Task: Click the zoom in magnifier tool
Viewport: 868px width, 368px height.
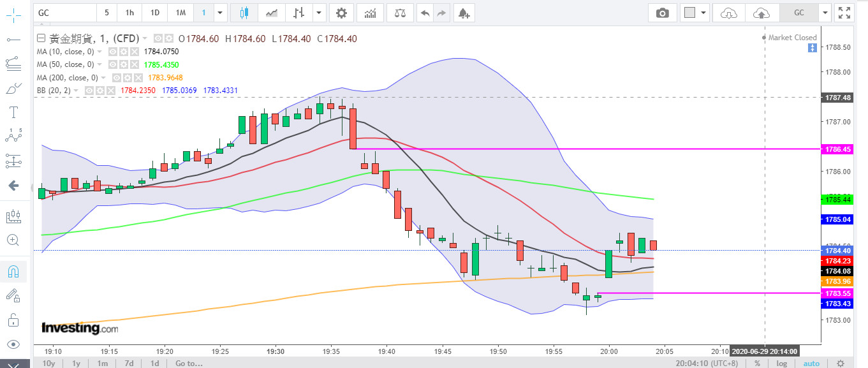Action: coord(13,240)
